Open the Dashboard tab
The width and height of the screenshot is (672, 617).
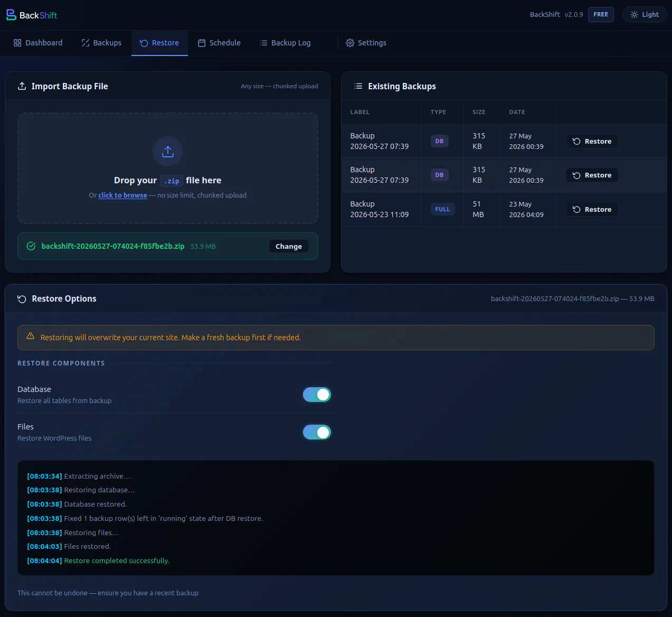click(x=38, y=43)
